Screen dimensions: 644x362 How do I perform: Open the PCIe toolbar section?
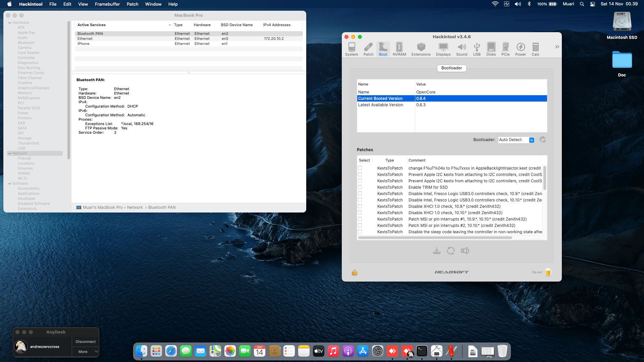[x=505, y=49]
